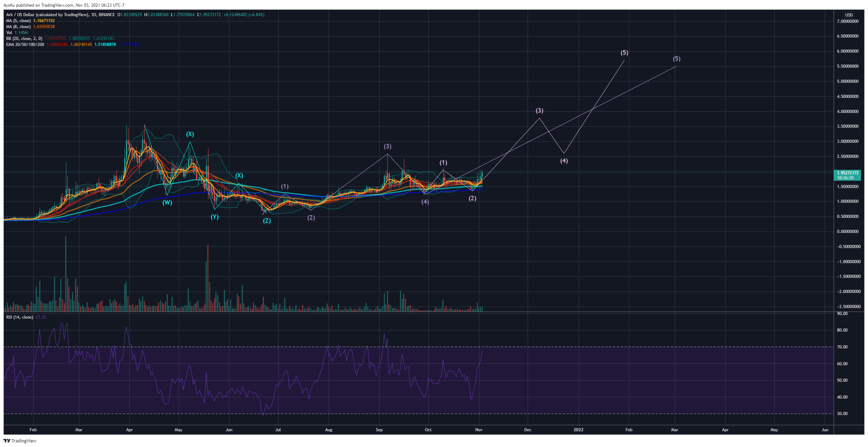Viewport: 868px width, 447px height.
Task: Click the (Y) wave label
Action: [x=215, y=217]
